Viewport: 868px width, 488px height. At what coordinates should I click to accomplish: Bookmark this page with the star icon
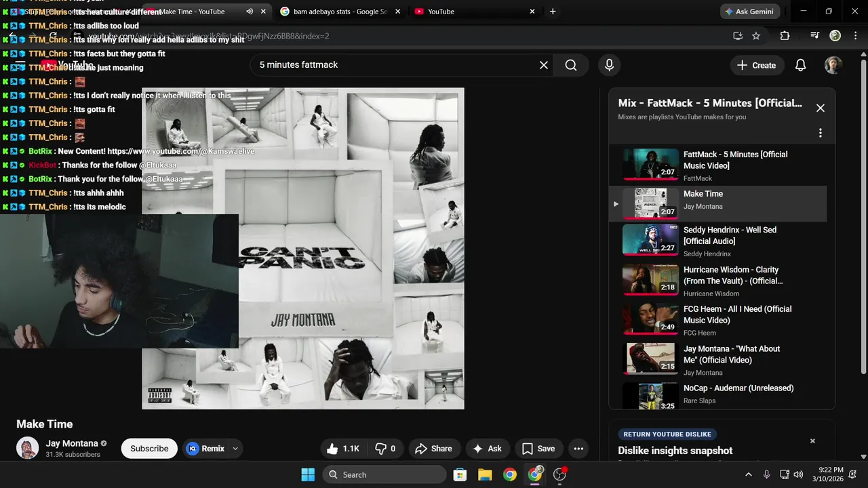[756, 36]
